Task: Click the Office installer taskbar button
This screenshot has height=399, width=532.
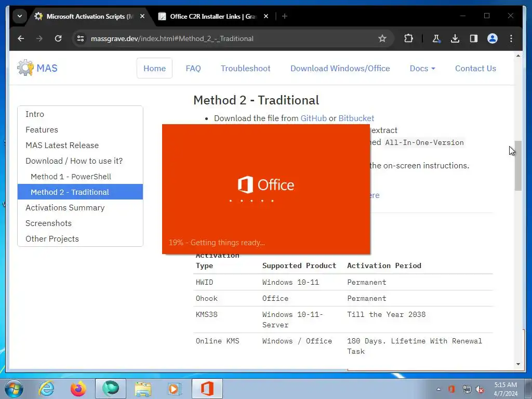Action: click(x=207, y=389)
